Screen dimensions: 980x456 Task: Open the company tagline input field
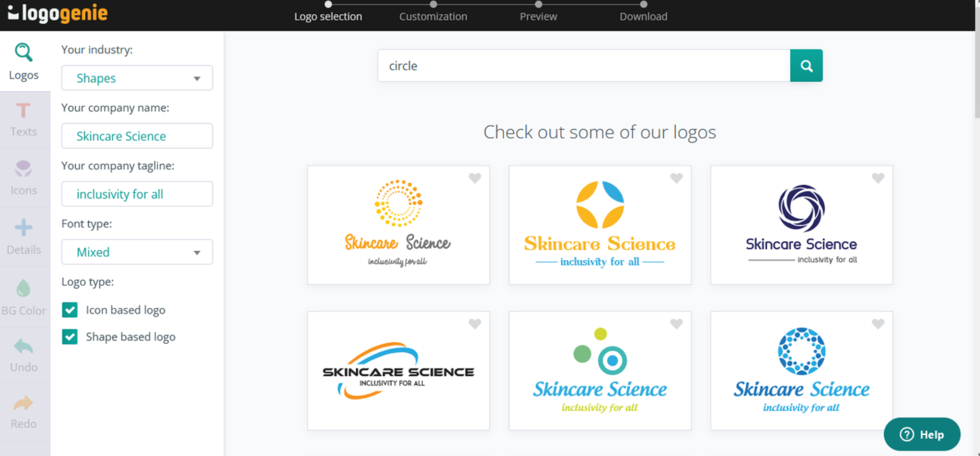tap(137, 194)
